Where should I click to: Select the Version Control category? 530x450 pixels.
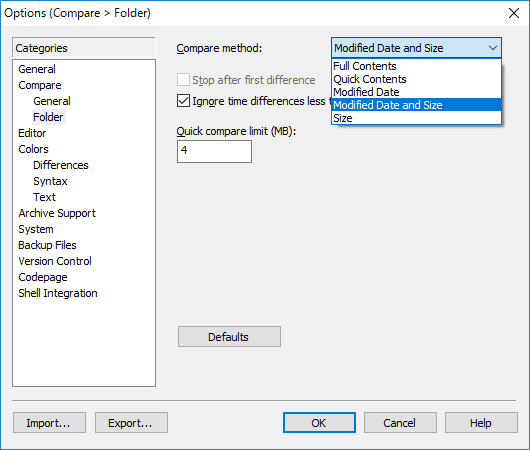pyautogui.click(x=55, y=261)
